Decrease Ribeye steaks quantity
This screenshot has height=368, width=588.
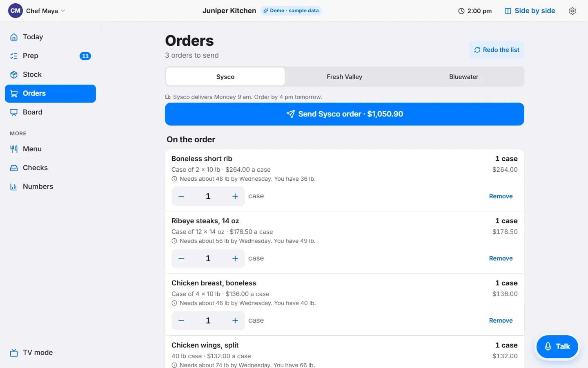(181, 258)
